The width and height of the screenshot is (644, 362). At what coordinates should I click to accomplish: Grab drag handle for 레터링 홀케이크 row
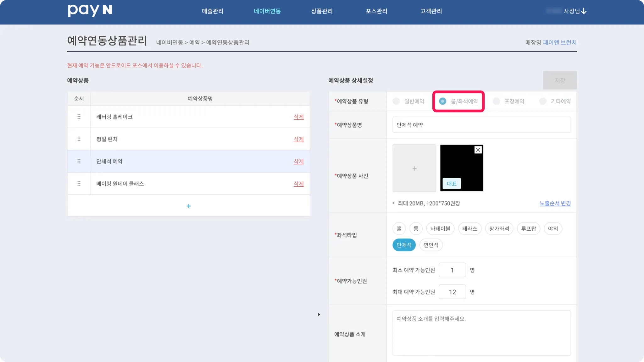coord(79,117)
